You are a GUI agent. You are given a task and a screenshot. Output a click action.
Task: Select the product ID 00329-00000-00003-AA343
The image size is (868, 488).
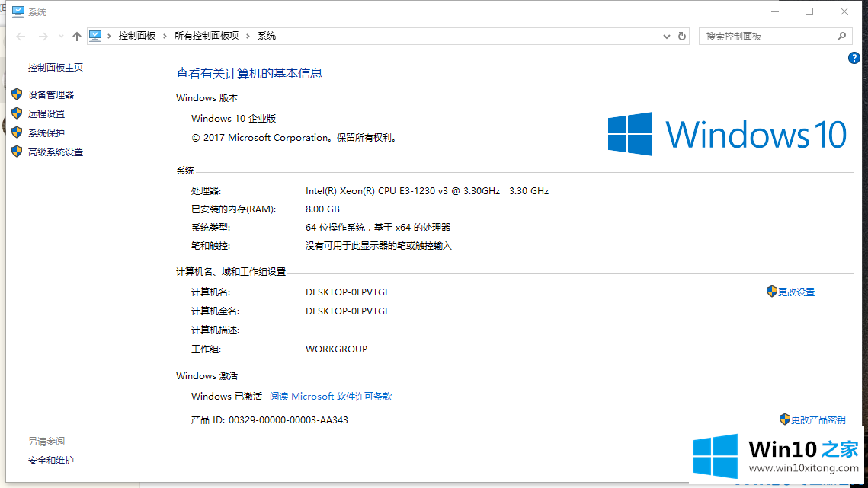click(288, 420)
